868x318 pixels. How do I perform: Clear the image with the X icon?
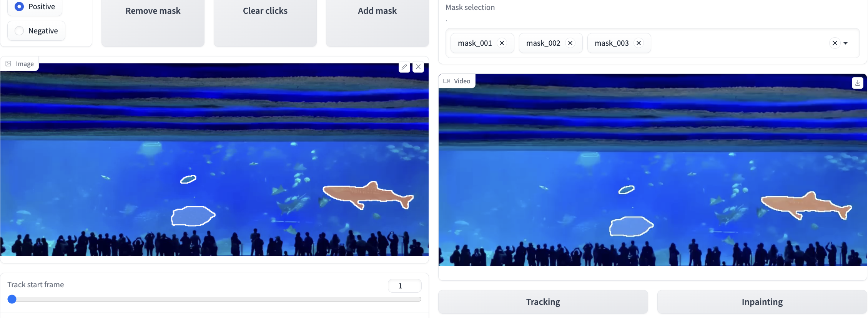[418, 67]
